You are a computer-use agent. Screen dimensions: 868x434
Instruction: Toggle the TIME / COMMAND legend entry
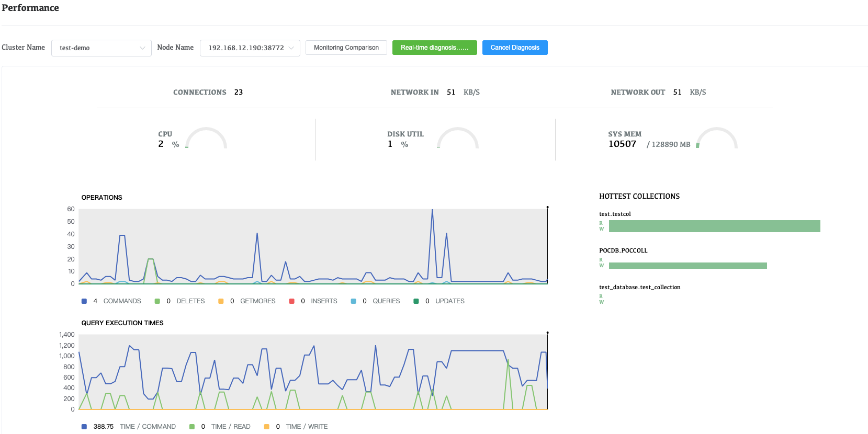(x=129, y=427)
